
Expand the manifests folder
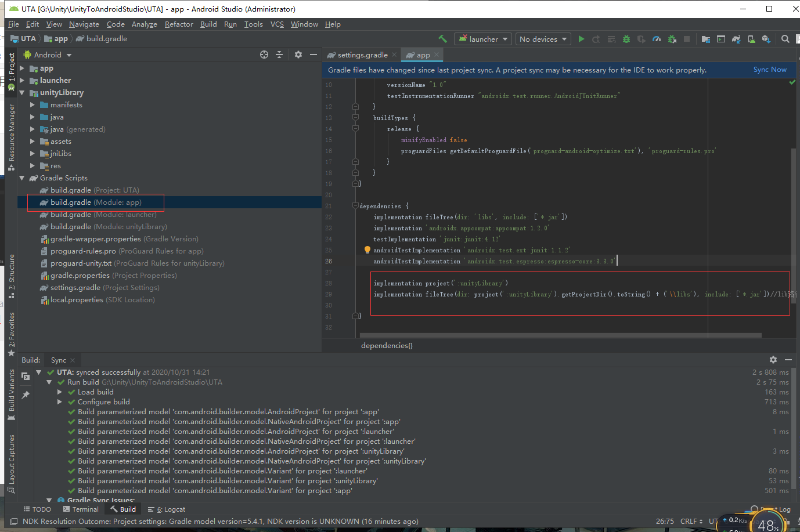[x=33, y=105]
